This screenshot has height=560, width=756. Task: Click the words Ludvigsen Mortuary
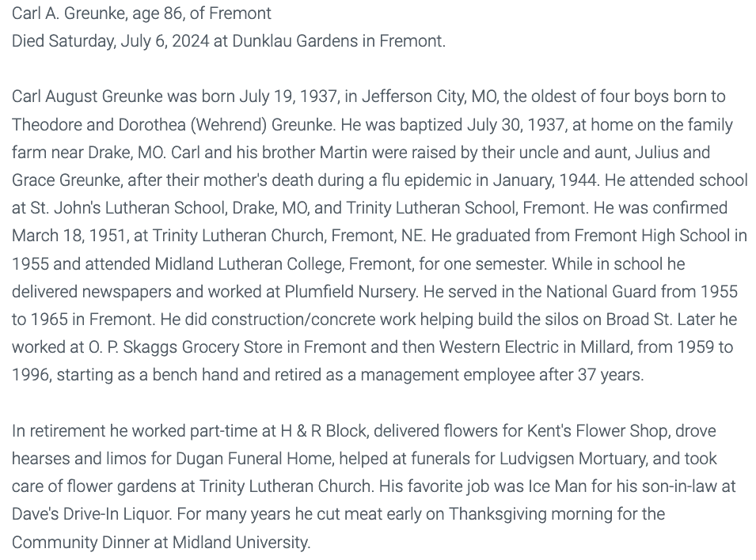click(x=573, y=458)
